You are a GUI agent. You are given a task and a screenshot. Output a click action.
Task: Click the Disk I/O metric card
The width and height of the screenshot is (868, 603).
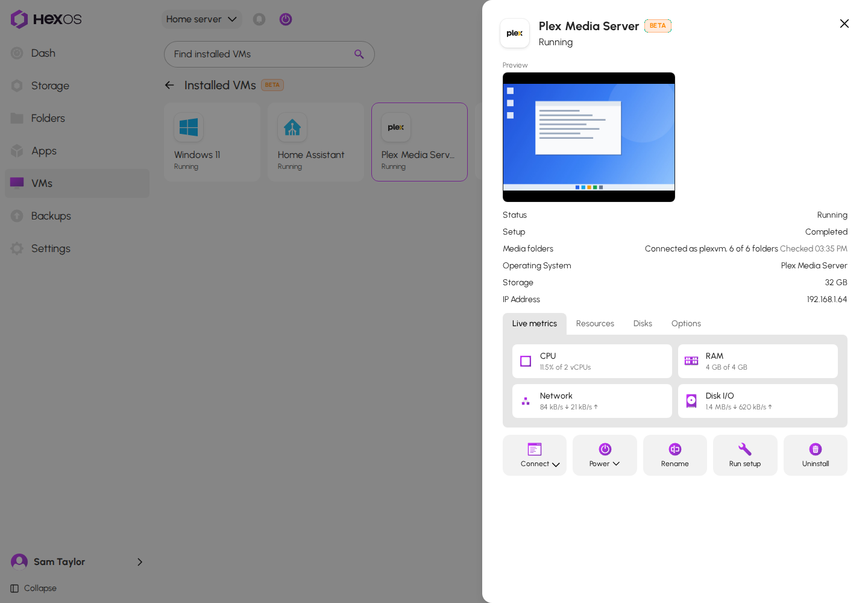(758, 401)
